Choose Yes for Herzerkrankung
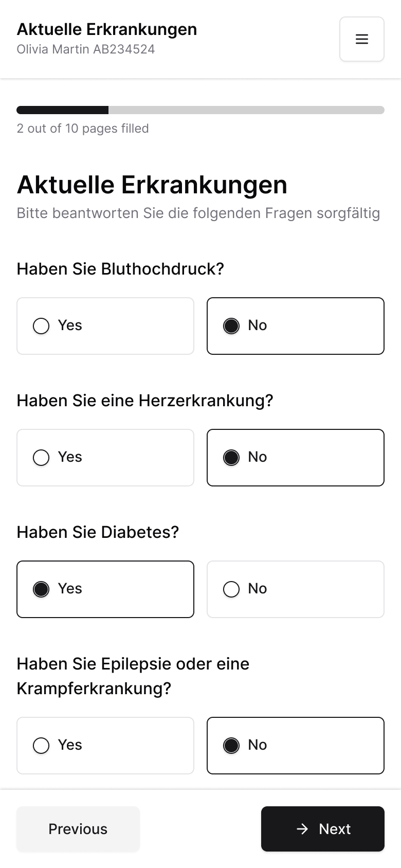This screenshot has height=868, width=401. (105, 458)
